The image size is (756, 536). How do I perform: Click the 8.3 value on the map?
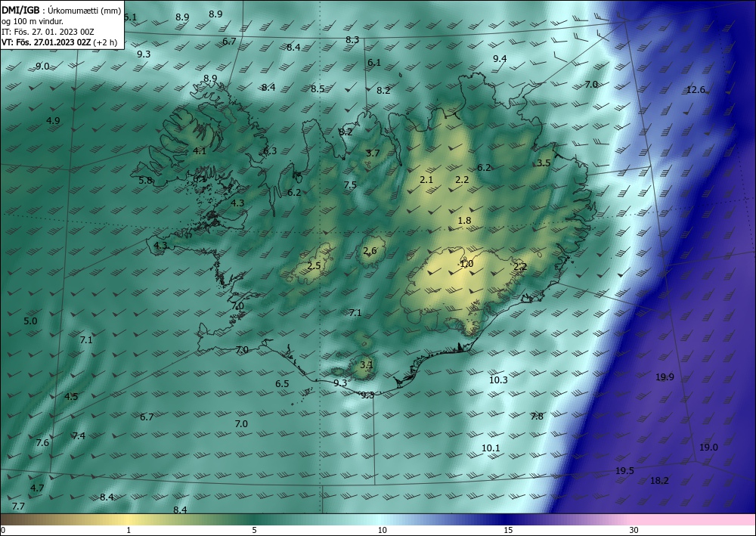click(x=352, y=39)
